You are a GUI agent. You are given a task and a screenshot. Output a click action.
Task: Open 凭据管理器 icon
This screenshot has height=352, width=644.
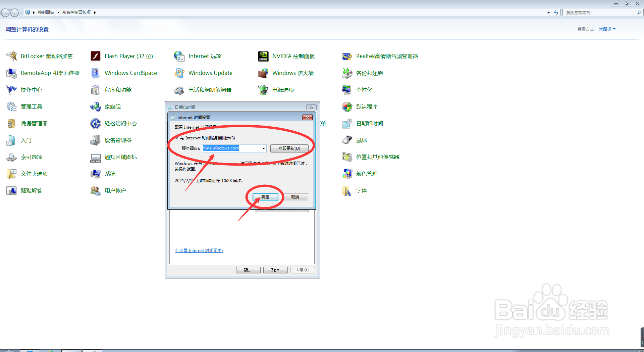point(12,123)
